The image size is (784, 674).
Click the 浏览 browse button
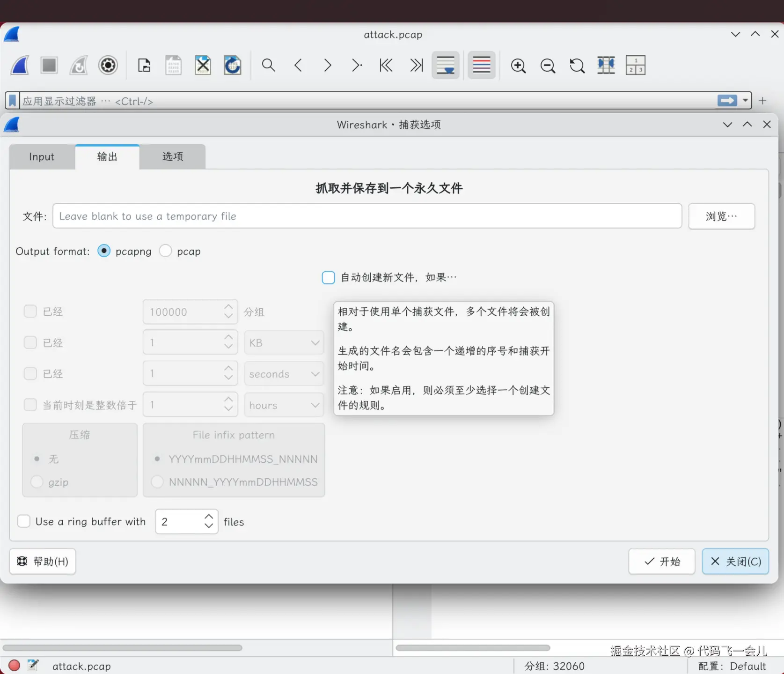point(721,216)
